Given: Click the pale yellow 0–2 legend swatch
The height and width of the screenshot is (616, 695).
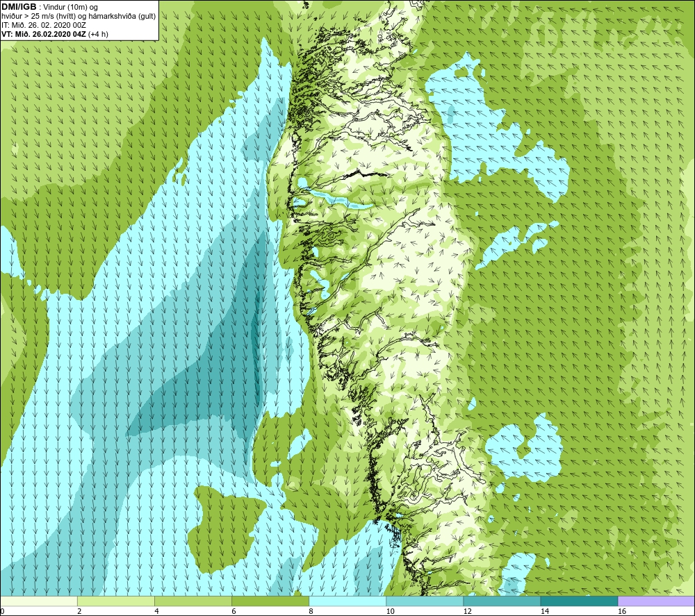Looking at the screenshot, I should click(x=39, y=601).
